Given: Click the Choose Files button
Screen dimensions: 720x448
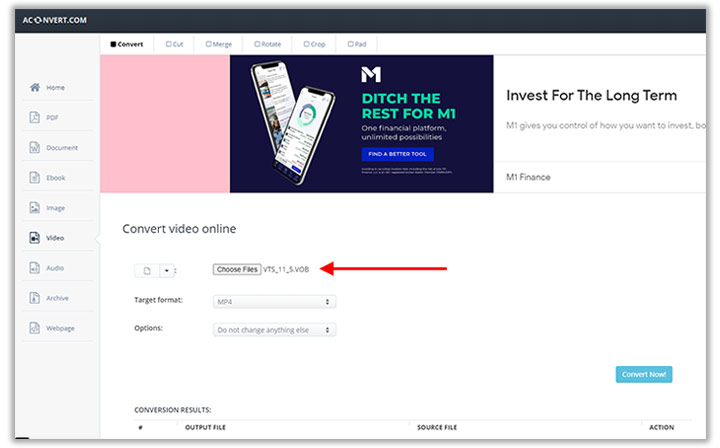Looking at the screenshot, I should [x=237, y=269].
